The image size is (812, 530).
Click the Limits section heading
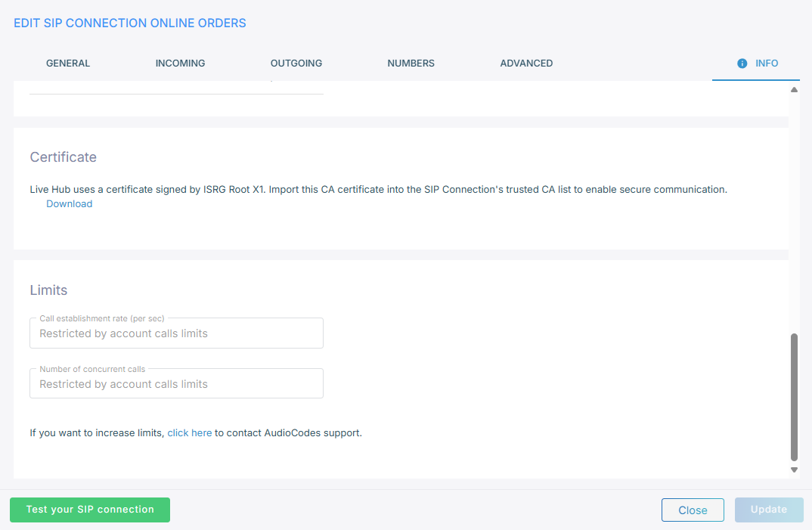coord(48,290)
